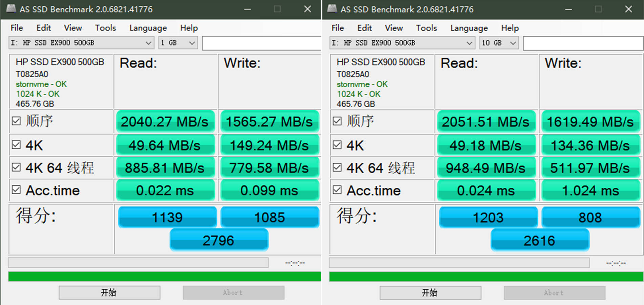Open drive selector dropdown in right window
Viewport: 644px width, 305px height.
tap(402, 43)
